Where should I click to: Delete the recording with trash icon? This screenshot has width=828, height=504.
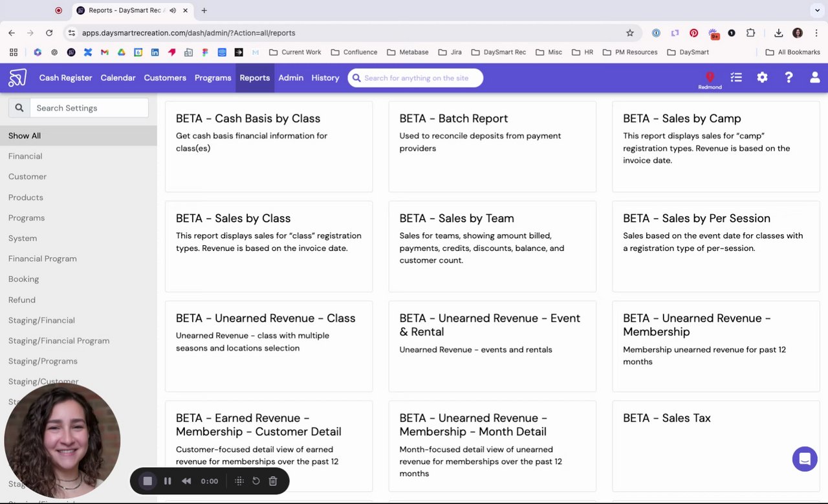[273, 481]
